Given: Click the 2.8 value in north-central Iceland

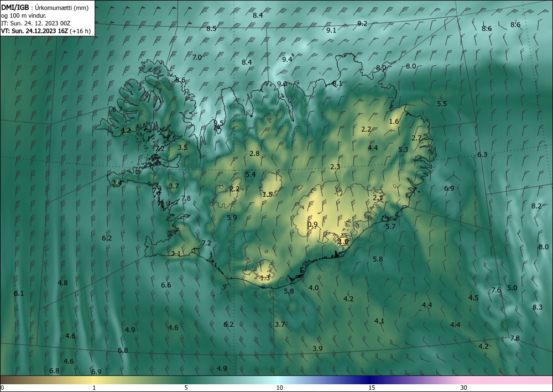Looking at the screenshot, I should point(254,153).
